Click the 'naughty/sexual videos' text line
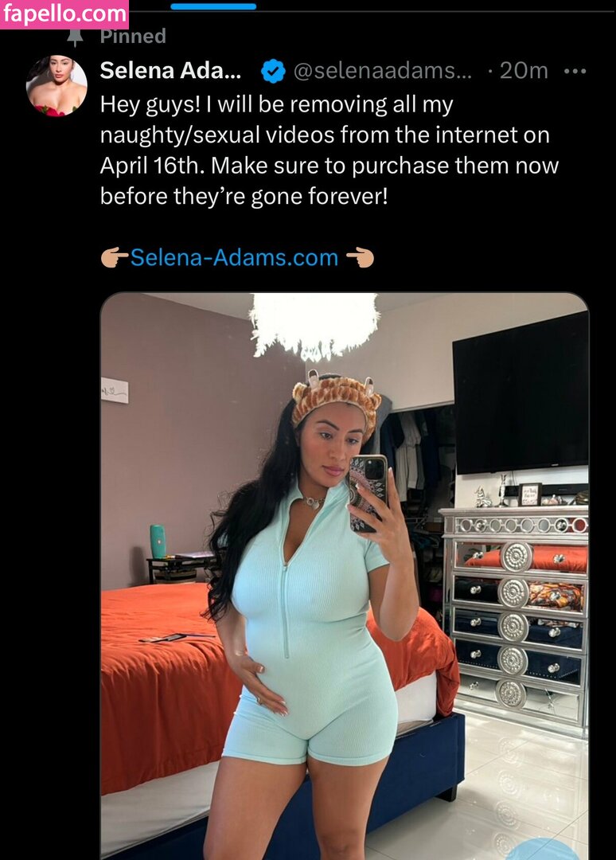The height and width of the screenshot is (860, 616). [x=325, y=135]
